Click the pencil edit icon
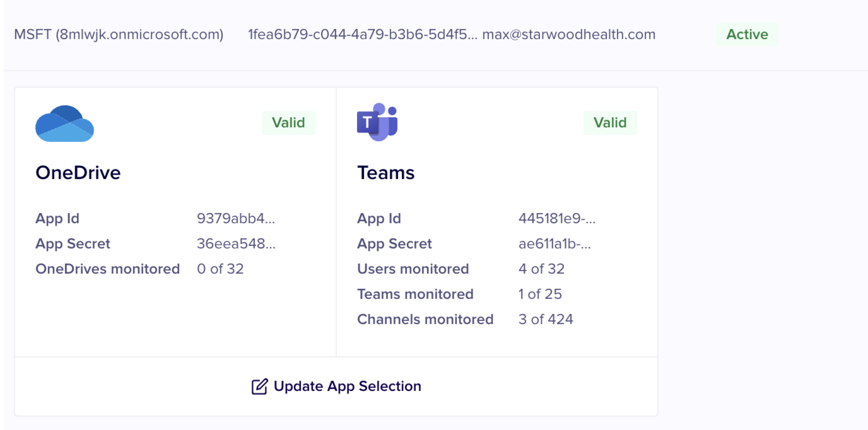868x430 pixels. (x=259, y=386)
